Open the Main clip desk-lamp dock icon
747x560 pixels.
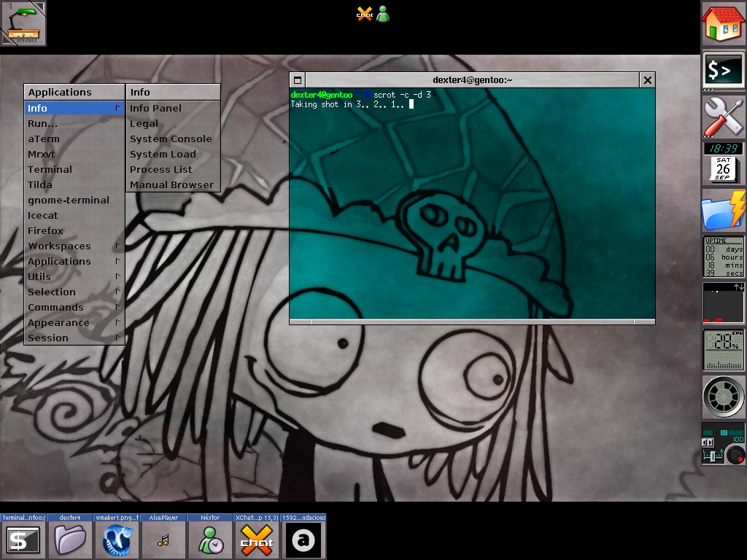pos(23,23)
